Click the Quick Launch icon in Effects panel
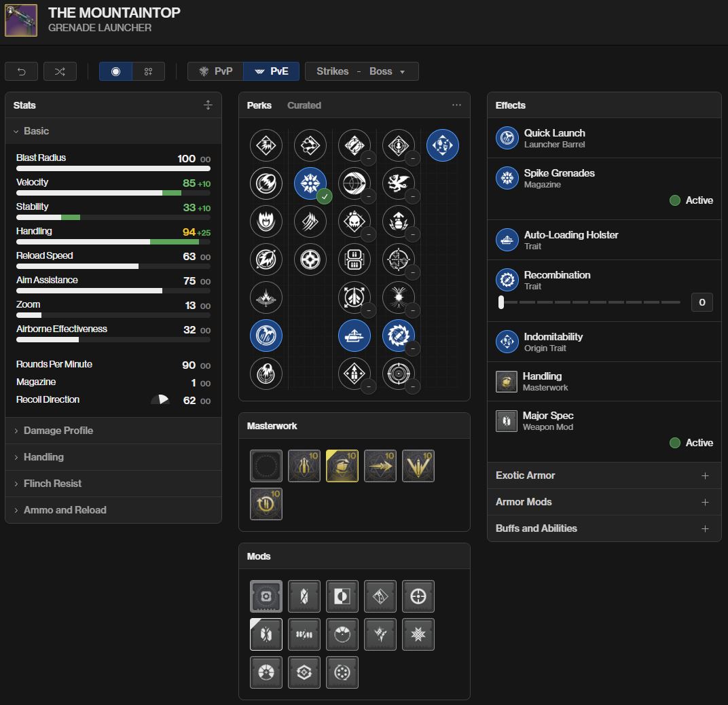Image resolution: width=728 pixels, height=705 pixels. 507,138
